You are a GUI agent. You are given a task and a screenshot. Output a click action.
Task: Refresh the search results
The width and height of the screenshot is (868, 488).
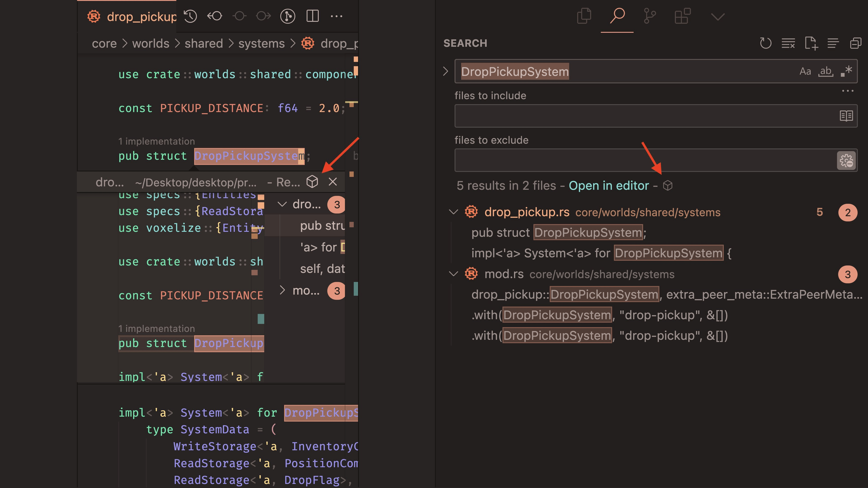(766, 43)
